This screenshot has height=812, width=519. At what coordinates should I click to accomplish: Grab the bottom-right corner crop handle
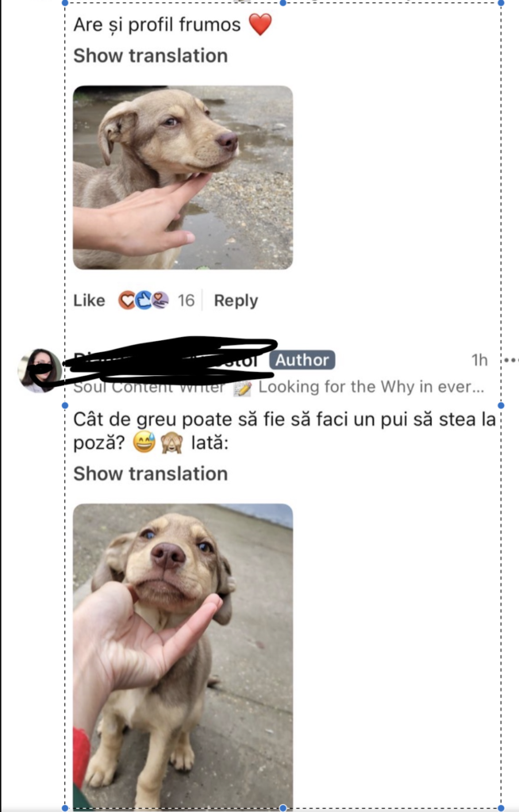[501, 808]
